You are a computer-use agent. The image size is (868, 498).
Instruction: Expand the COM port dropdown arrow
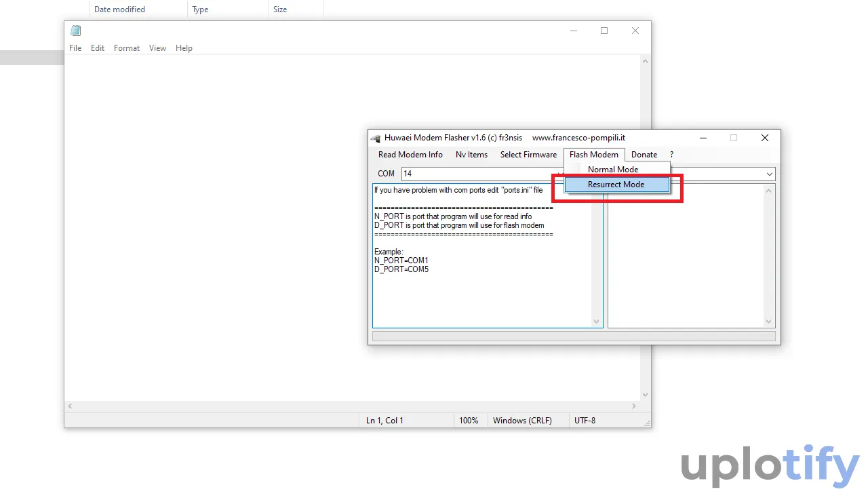pos(770,174)
